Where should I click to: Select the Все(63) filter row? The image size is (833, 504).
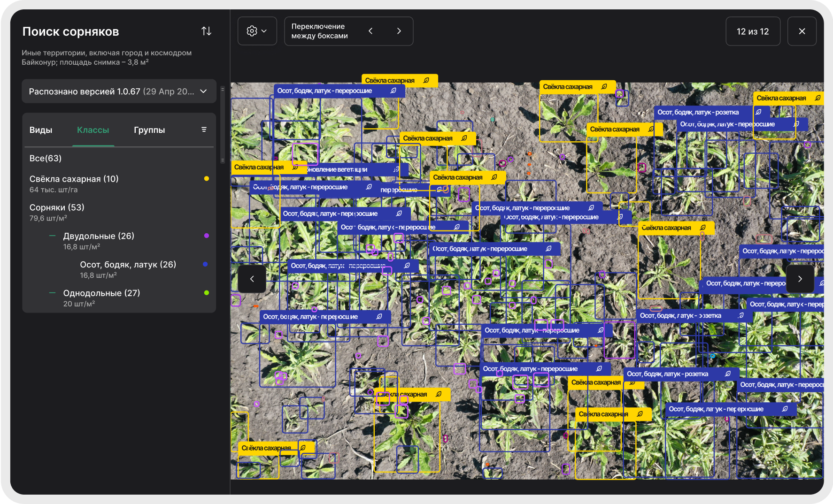[x=46, y=158]
